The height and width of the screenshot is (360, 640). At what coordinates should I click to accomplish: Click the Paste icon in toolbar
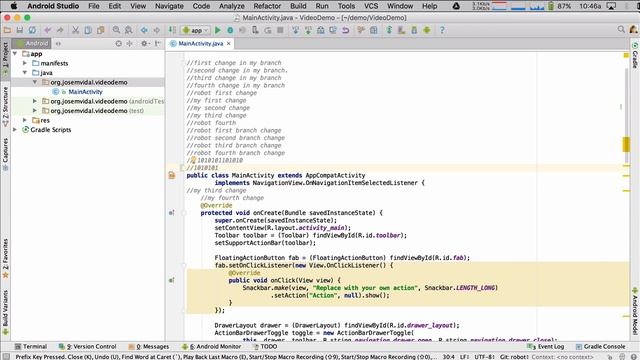tap(100, 30)
